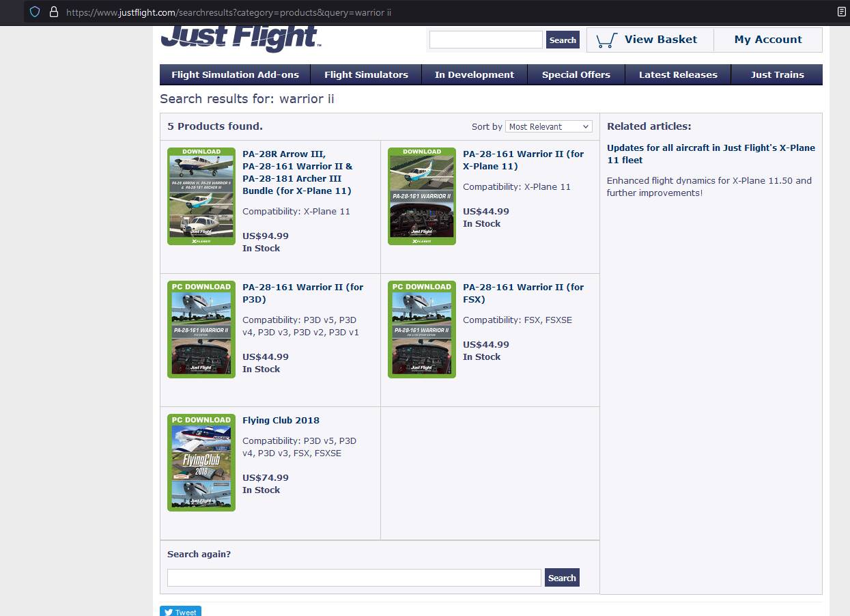Open reader view icon in address bar
Screen dimensions: 850x616
pyautogui.click(x=842, y=12)
